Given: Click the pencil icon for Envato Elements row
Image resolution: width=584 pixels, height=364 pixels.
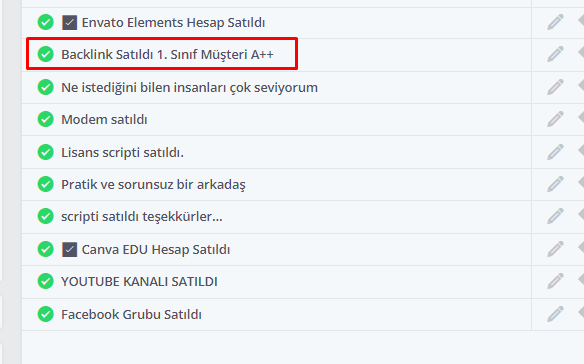Looking at the screenshot, I should point(555,22).
